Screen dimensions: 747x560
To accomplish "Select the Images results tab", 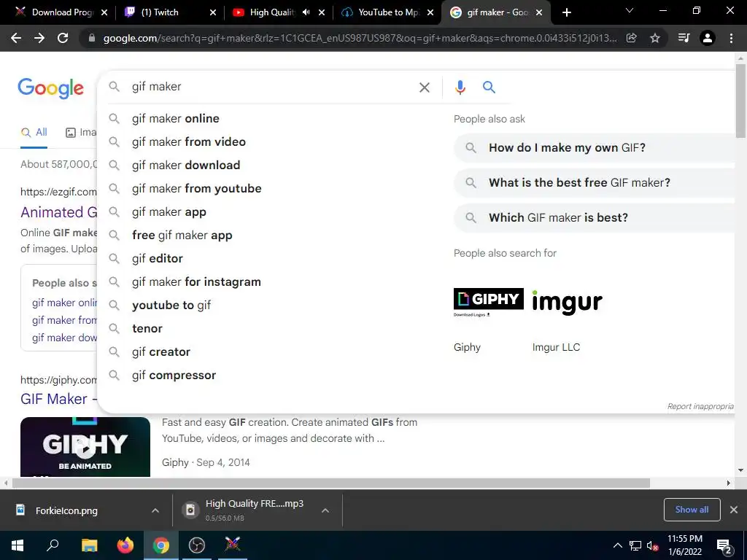I will pos(80,133).
